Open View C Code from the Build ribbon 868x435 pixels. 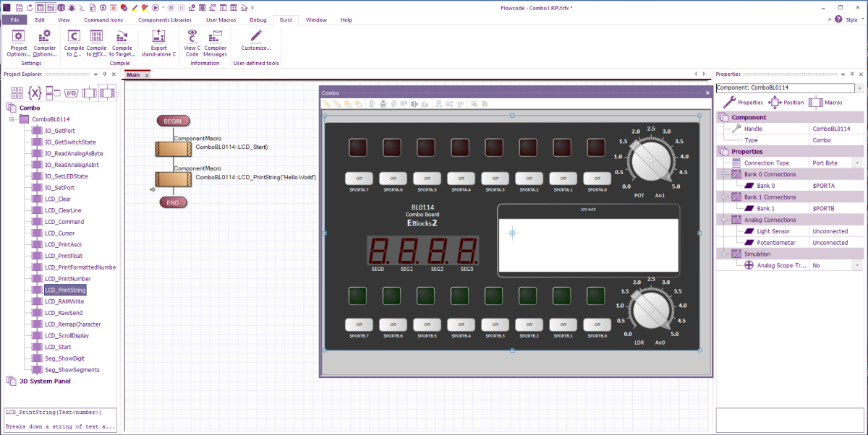(191, 42)
